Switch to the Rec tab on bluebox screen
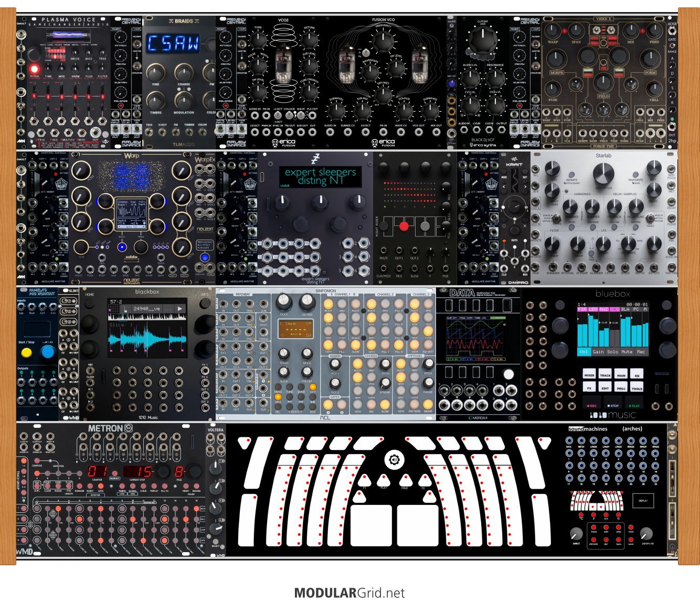The width and height of the screenshot is (700, 604). tap(641, 352)
